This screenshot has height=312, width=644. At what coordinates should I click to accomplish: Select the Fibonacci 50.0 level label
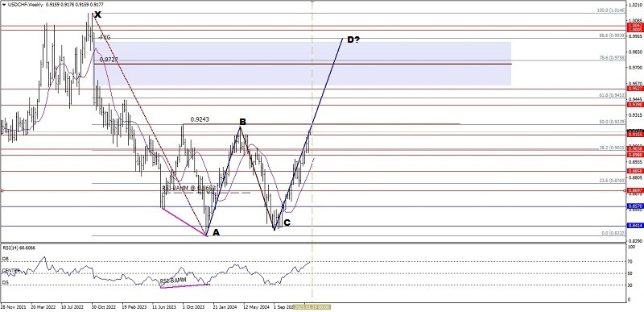612,122
